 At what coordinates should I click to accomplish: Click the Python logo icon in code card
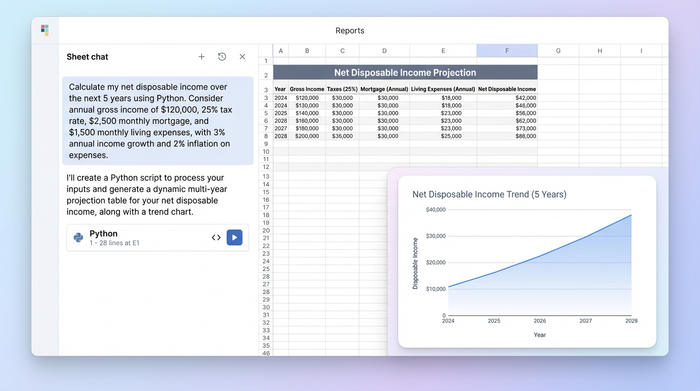pyautogui.click(x=79, y=237)
